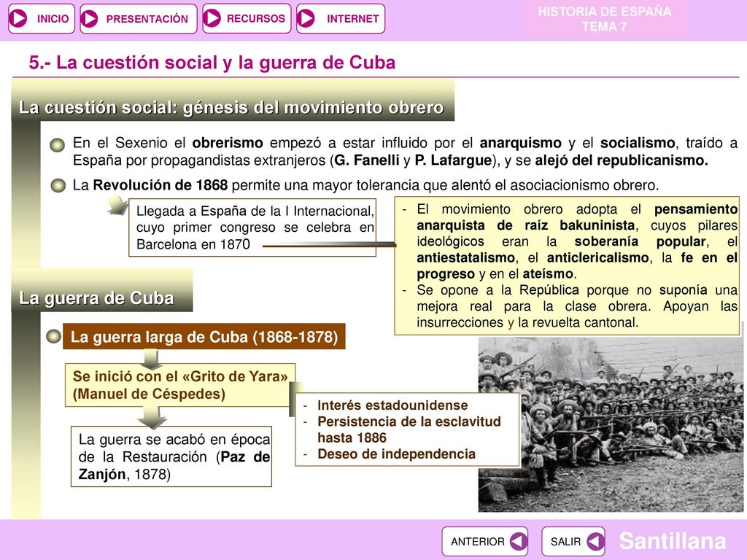The height and width of the screenshot is (560, 747).
Task: Go to the INTERNET section
Action: 340,18
